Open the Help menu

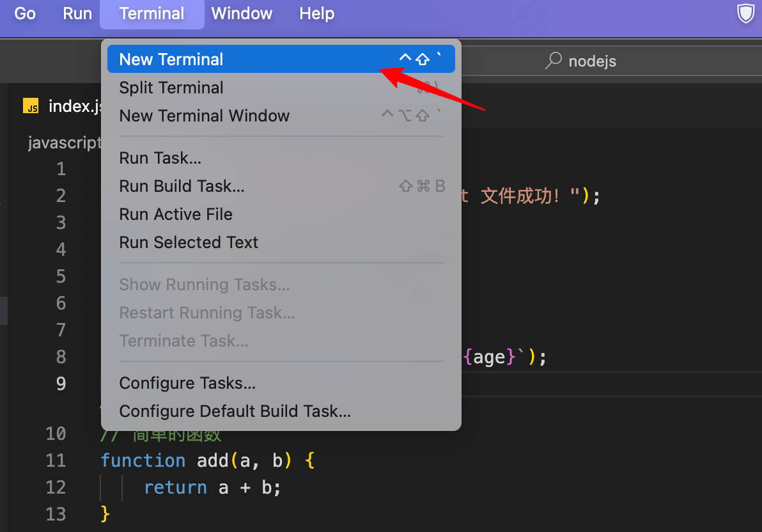click(316, 13)
